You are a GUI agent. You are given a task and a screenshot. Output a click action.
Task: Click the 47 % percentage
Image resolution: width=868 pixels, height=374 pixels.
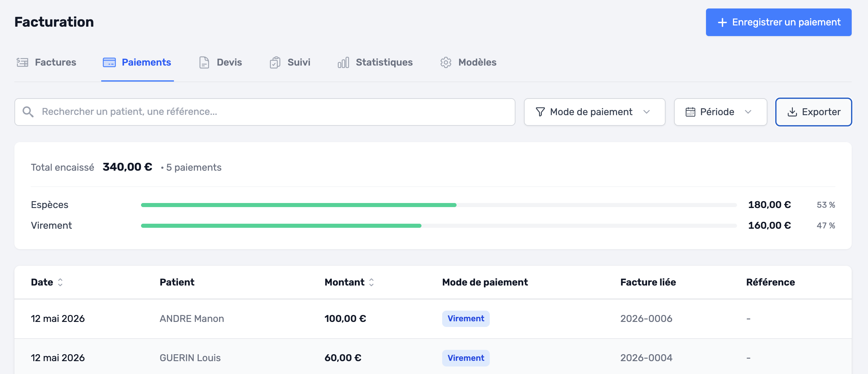(x=826, y=226)
